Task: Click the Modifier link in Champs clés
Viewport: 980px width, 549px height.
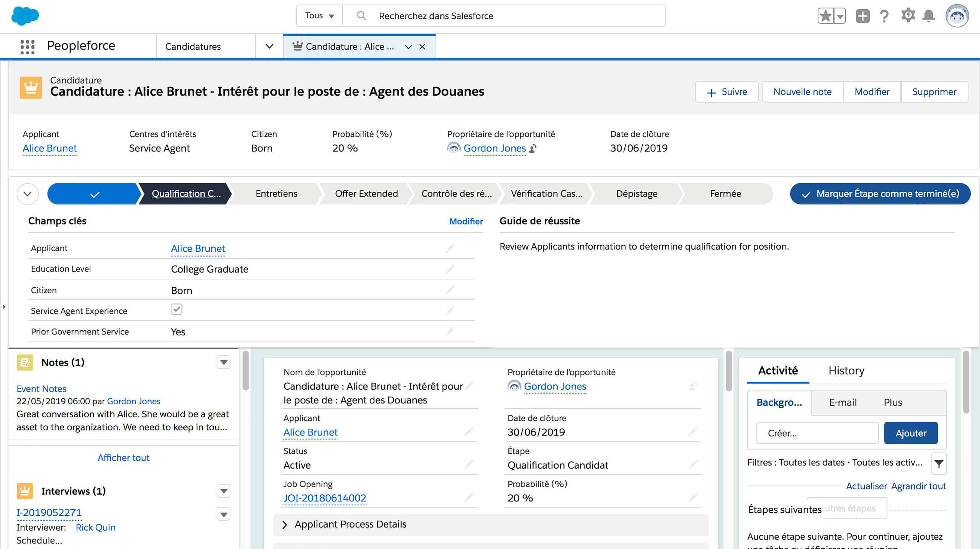Action: click(466, 221)
